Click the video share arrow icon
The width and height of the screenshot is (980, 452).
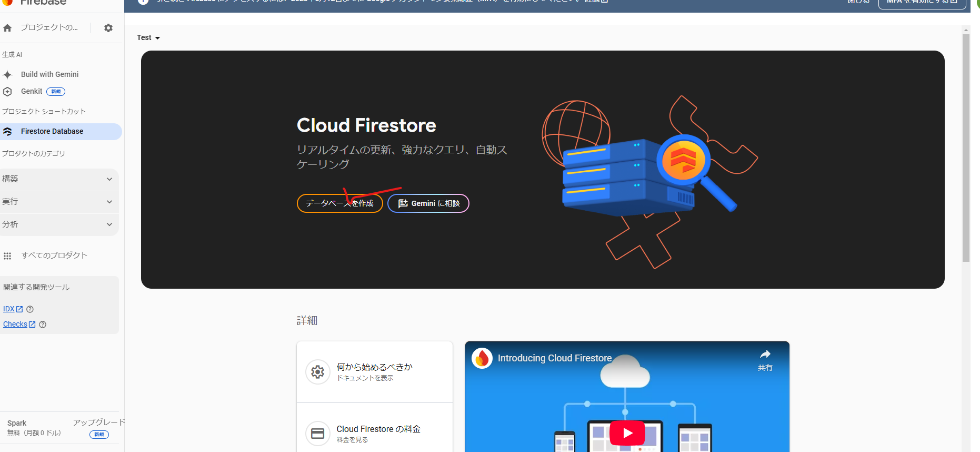coord(765,355)
